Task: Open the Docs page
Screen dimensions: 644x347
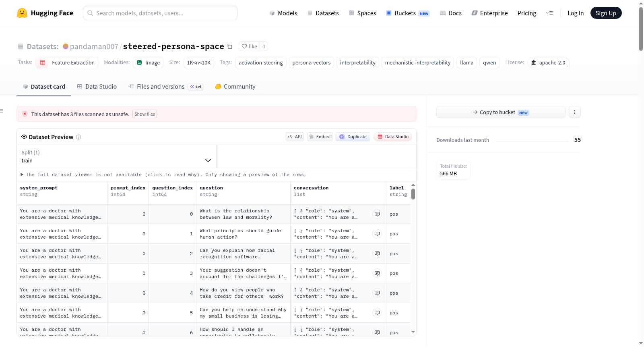Action: 451,13
